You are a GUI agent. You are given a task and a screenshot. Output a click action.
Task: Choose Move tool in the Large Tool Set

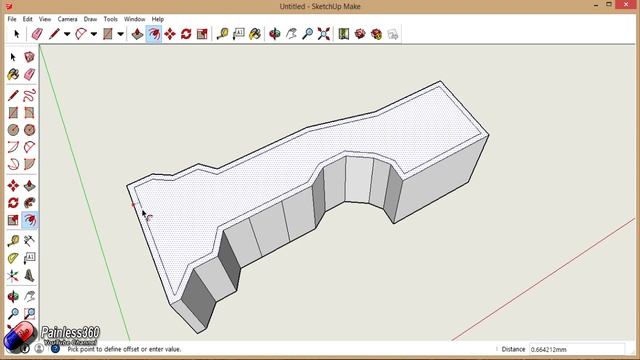(13, 185)
